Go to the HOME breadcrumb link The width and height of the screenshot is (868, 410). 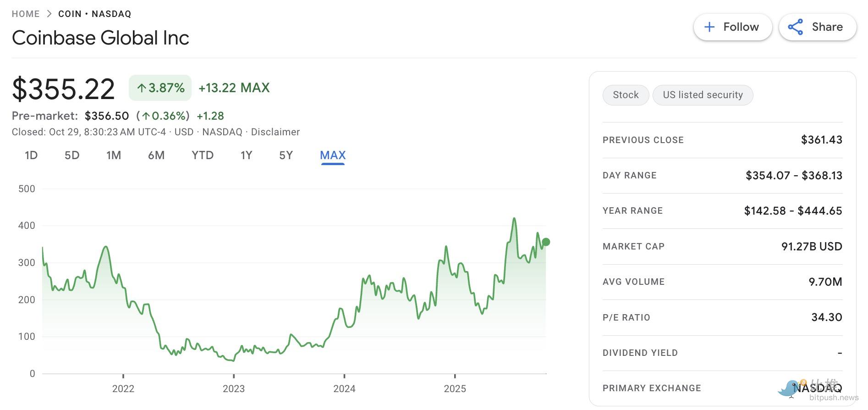(26, 14)
